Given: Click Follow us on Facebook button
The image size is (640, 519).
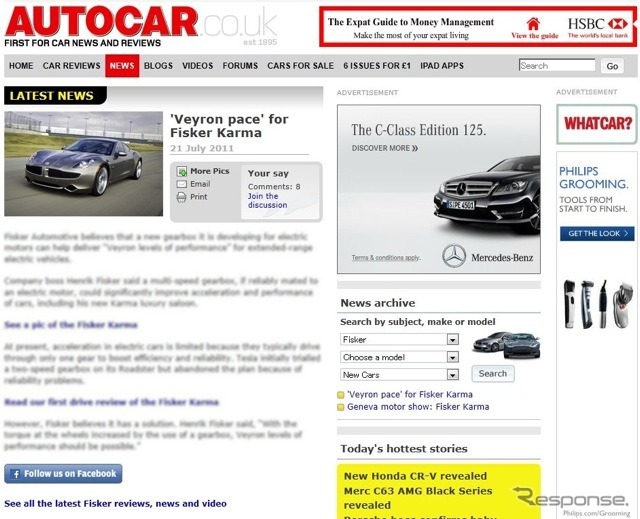Looking at the screenshot, I should pos(63,474).
